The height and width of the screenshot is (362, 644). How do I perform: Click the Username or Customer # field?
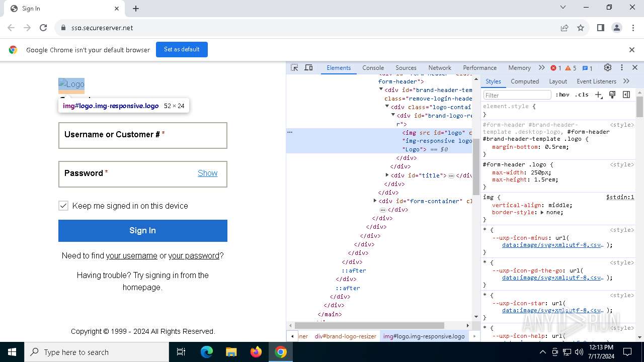(143, 136)
